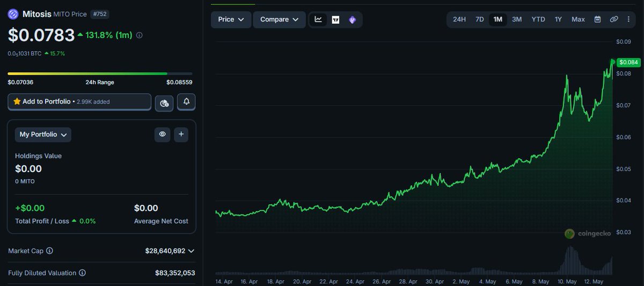Open the calendar date range picker icon

point(597,19)
